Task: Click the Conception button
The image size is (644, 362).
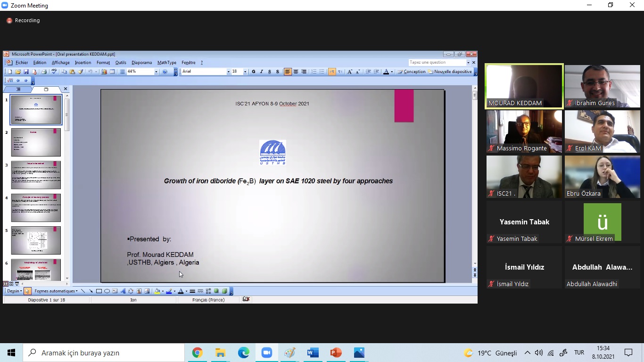Action: pyautogui.click(x=411, y=72)
